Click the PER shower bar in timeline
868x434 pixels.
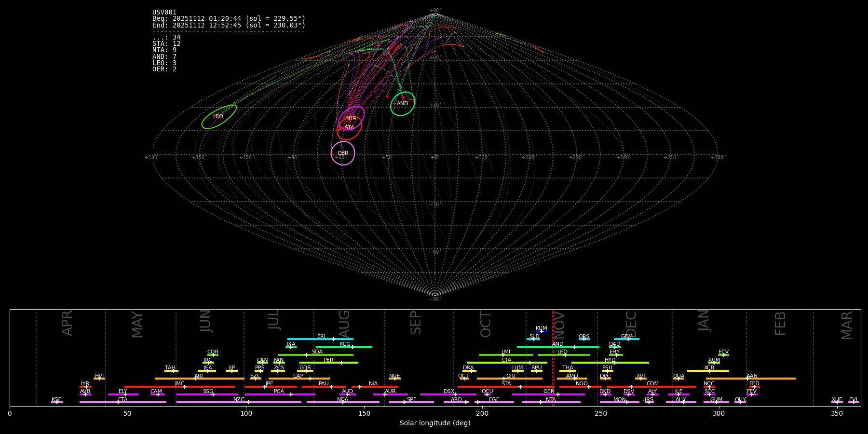(x=328, y=363)
